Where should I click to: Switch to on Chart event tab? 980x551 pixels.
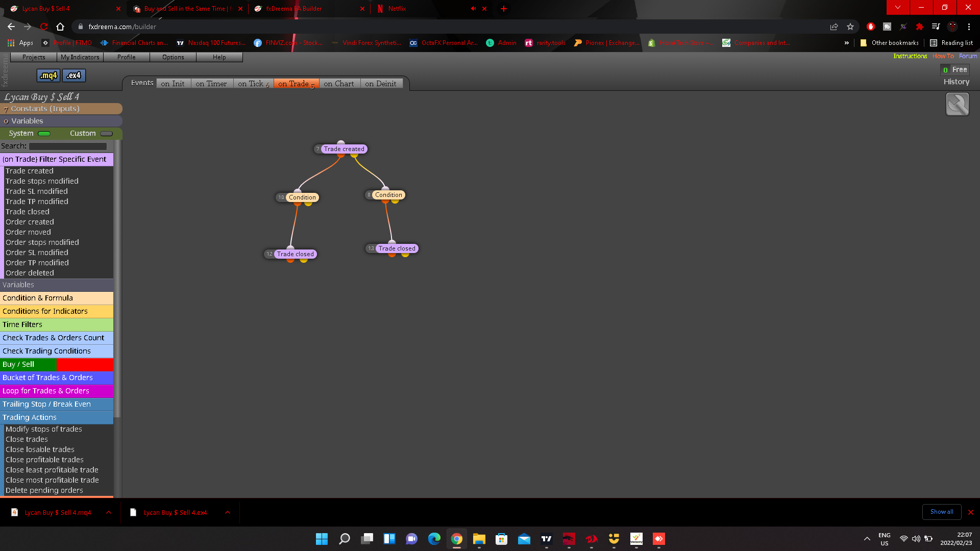pyautogui.click(x=339, y=84)
